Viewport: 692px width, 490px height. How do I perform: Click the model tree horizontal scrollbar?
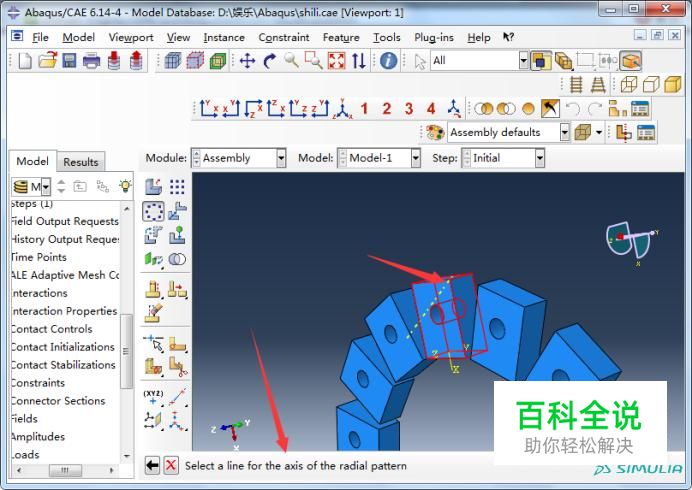click(x=65, y=470)
